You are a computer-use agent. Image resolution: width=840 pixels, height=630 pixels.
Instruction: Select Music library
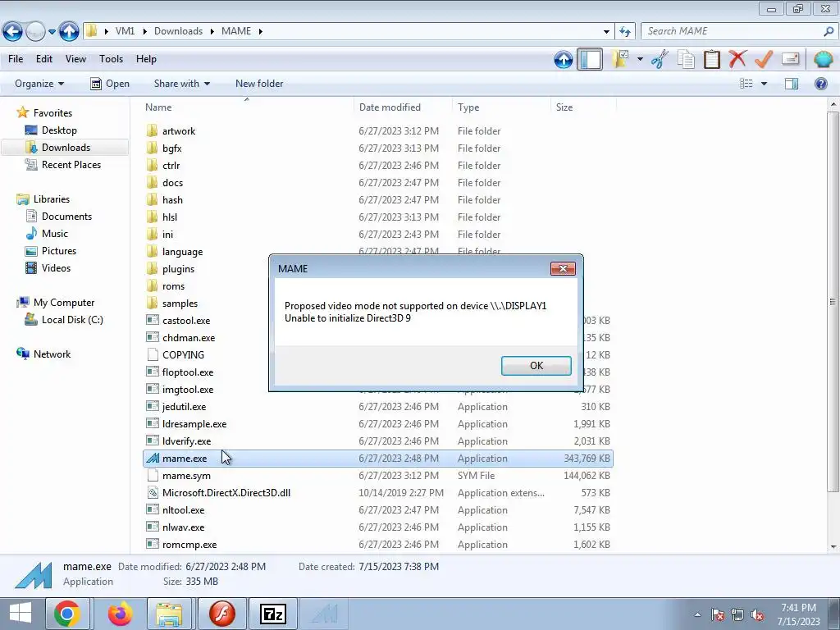click(55, 234)
